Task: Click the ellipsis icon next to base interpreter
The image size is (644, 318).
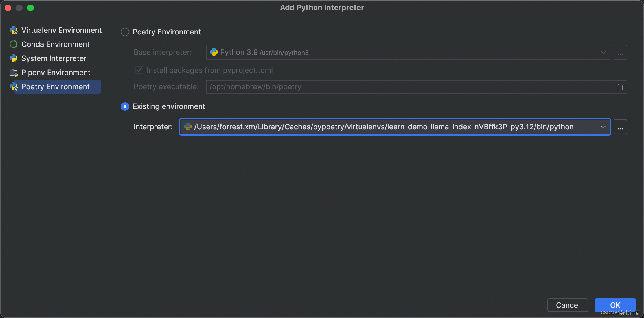Action: point(621,52)
